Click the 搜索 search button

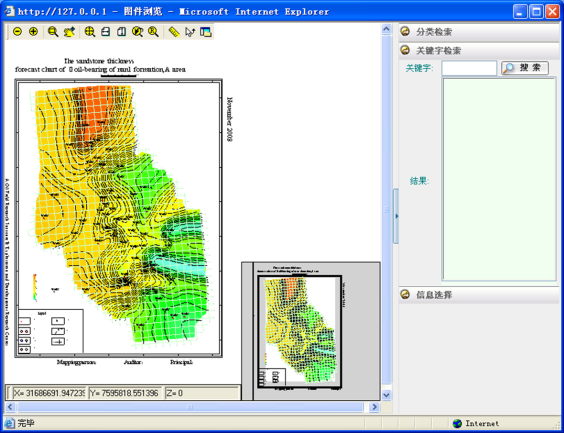[525, 68]
